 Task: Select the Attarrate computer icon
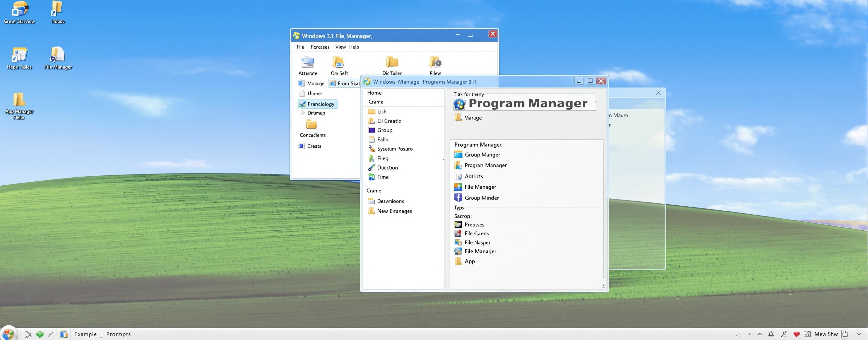click(308, 66)
